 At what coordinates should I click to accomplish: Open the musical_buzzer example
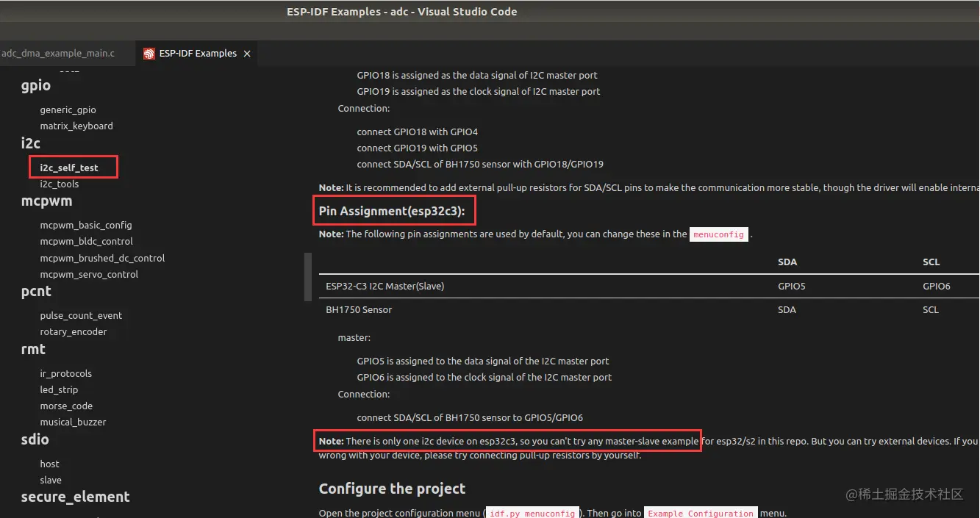point(73,422)
